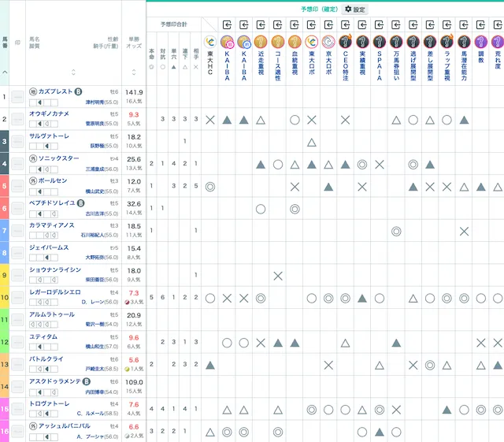Click the import arrow icon above 馬潜在能力
This screenshot has height=442, width=504.
(x=464, y=24)
